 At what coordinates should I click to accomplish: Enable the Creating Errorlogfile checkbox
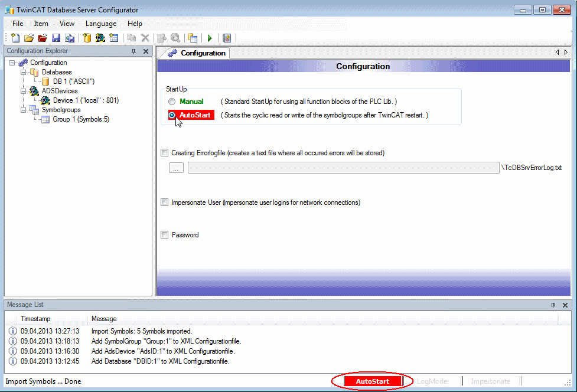point(165,152)
